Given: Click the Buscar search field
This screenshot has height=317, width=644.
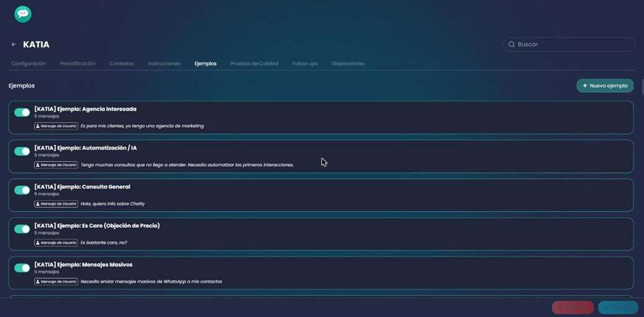Looking at the screenshot, I should click(569, 45).
